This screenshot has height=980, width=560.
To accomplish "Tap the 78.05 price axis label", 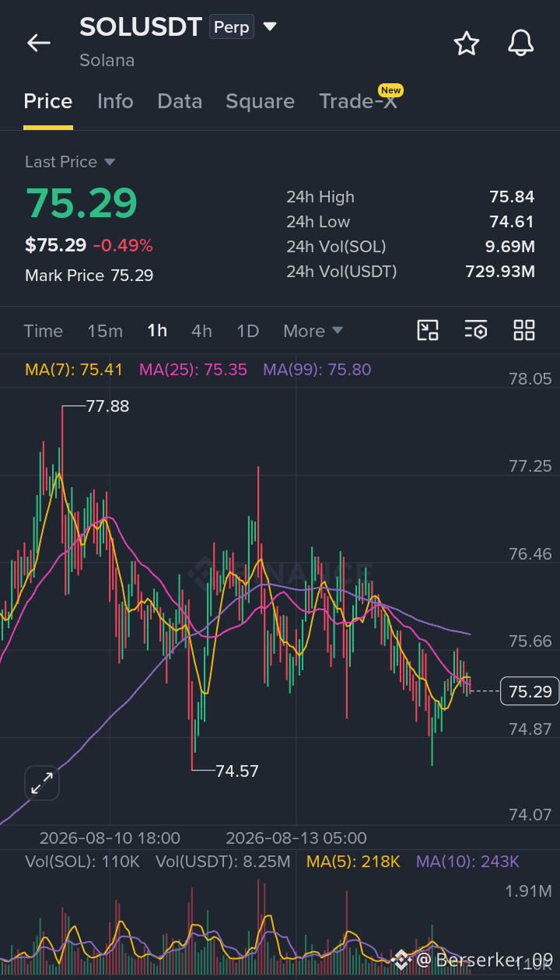I will 530,379.
